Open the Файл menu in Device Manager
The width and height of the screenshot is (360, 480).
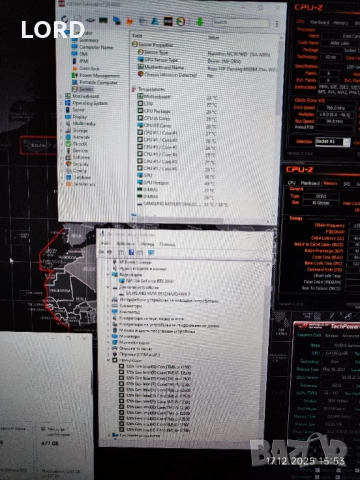105,243
